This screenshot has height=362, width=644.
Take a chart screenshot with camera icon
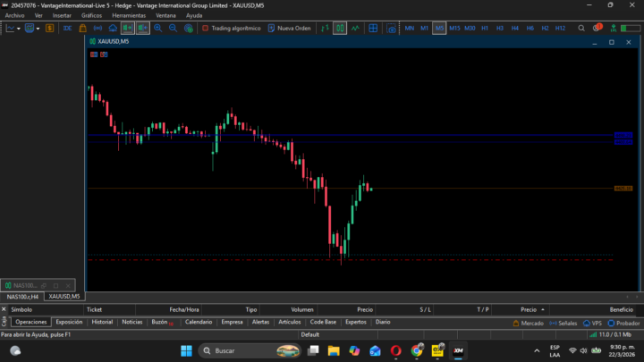391,29
